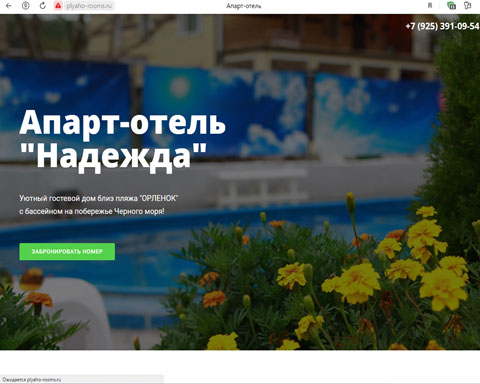Click the red security warning icon
480x384 pixels.
click(x=58, y=6)
